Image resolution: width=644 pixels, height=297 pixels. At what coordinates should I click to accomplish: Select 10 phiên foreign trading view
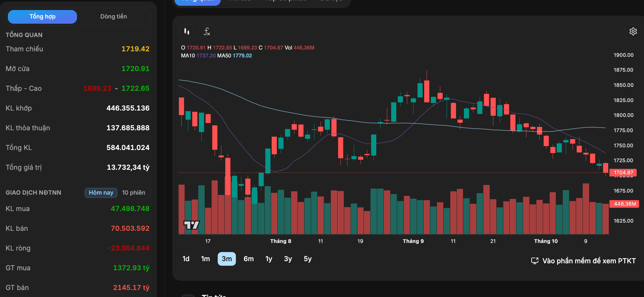click(x=134, y=193)
